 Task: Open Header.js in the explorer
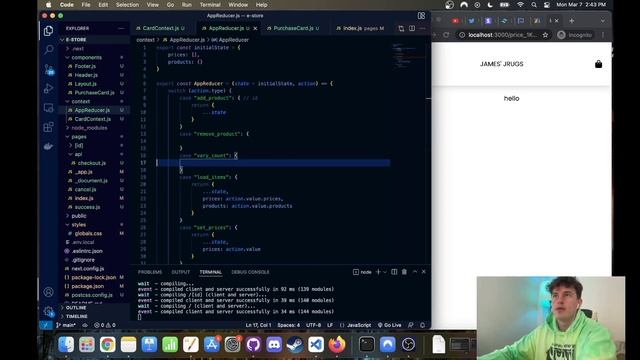[x=86, y=75]
